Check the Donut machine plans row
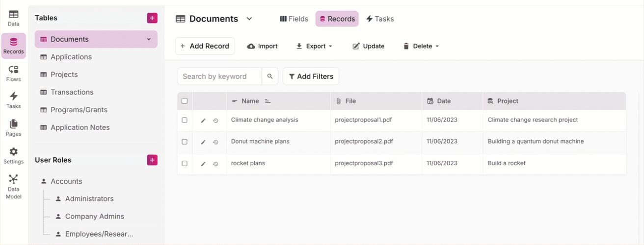Viewport: 644px width, 245px height. tap(185, 142)
